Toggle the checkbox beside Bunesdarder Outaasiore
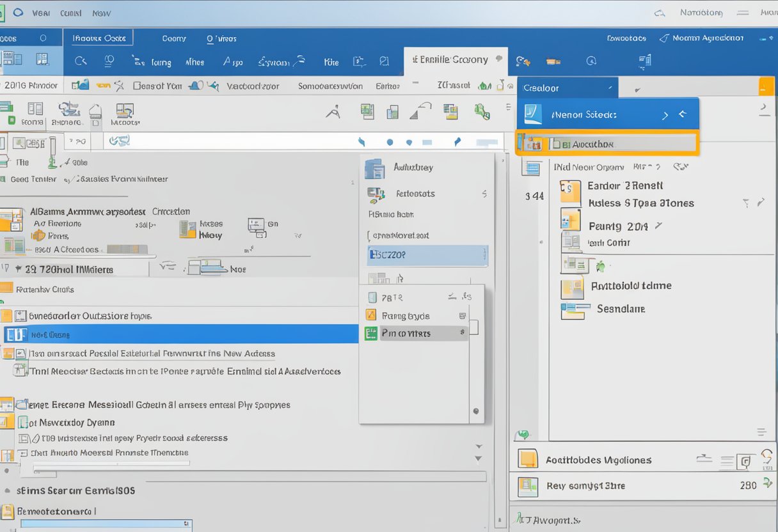Viewport: 778px width, 532px height. pyautogui.click(x=20, y=316)
